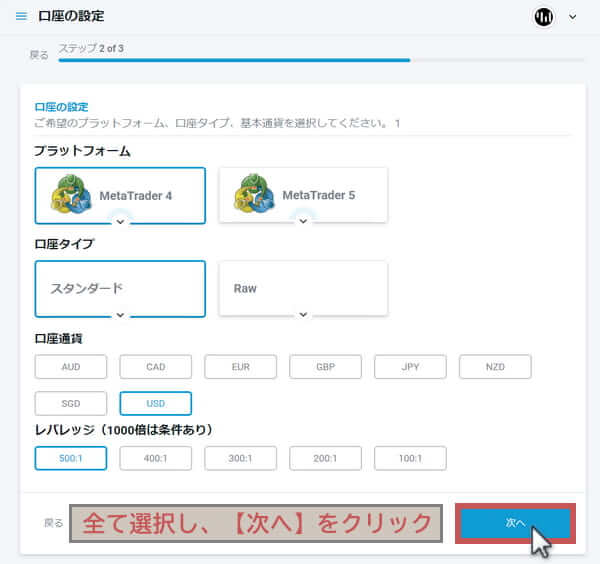Image resolution: width=600 pixels, height=564 pixels.
Task: Click the profile avatar icon
Action: [543, 17]
